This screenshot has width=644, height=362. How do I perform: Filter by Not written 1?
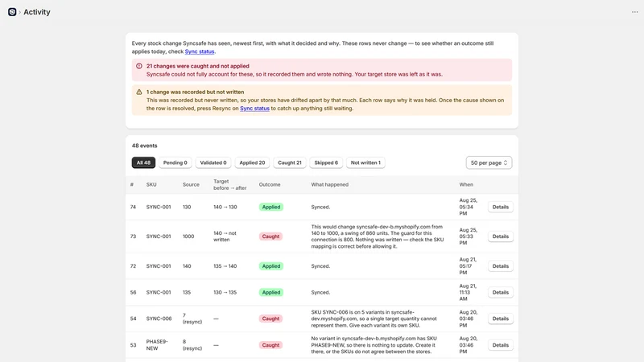365,162
